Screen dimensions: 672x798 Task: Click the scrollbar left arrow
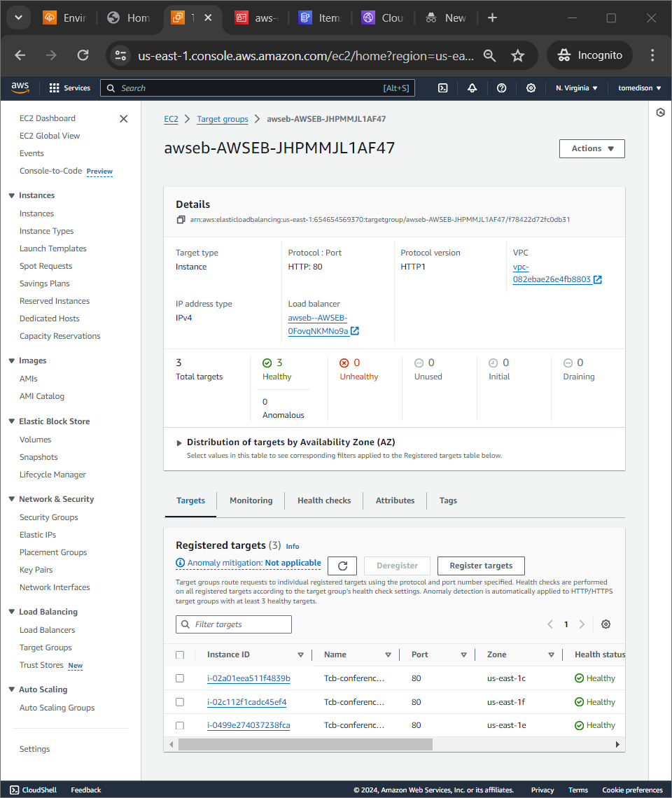point(171,745)
